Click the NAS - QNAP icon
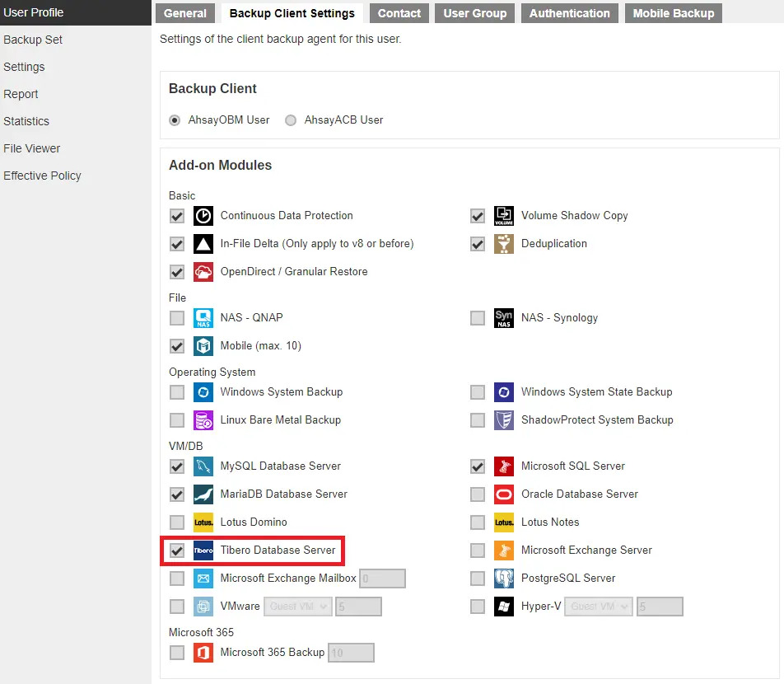784x684 pixels. (x=203, y=318)
